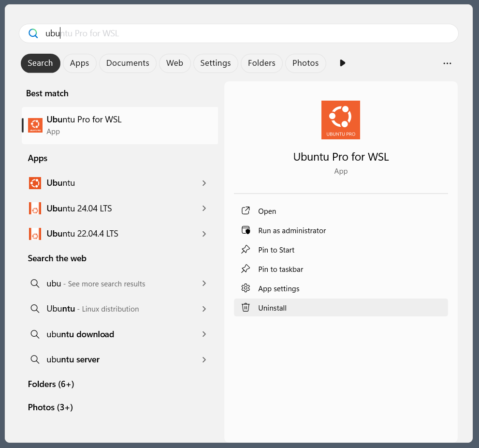The width and height of the screenshot is (479, 448).
Task: Switch to the Settings filter tab
Action: 216,63
